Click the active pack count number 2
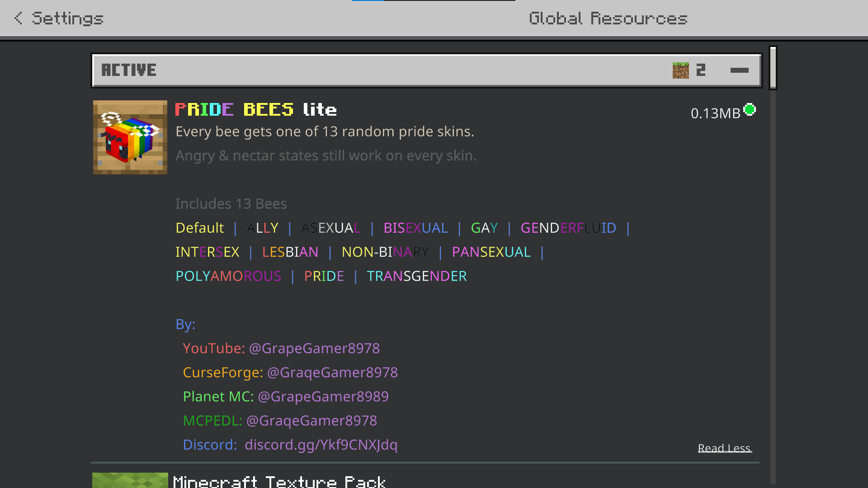This screenshot has width=868, height=488. click(x=701, y=70)
